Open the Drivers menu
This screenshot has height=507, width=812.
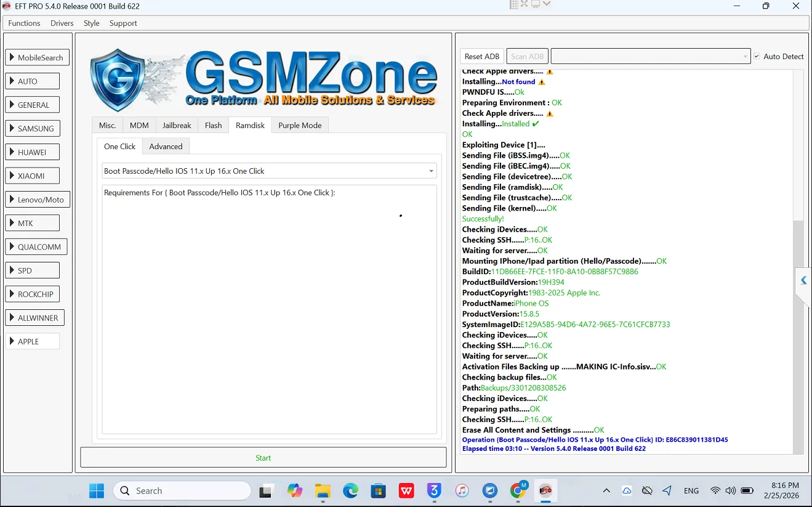[x=62, y=23]
